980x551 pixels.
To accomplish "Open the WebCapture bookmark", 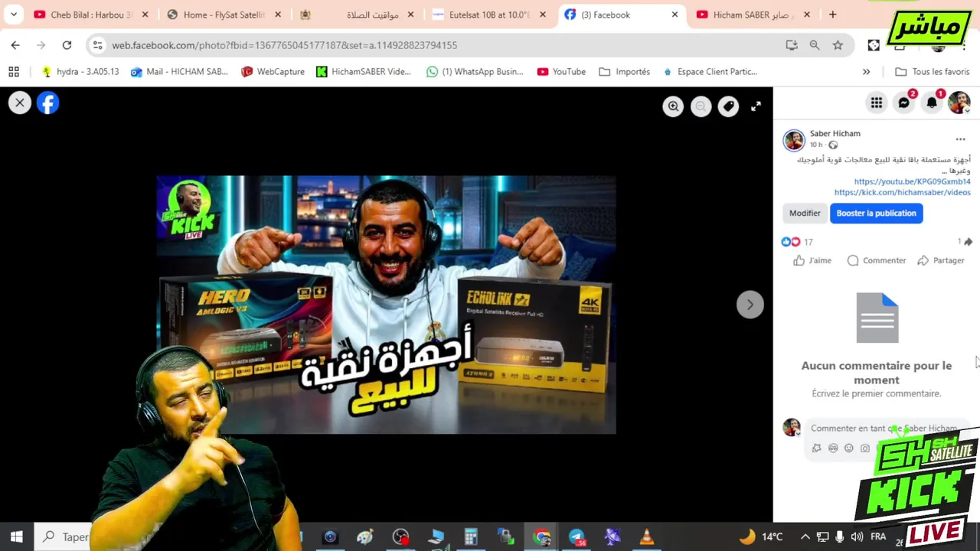I will pos(273,72).
